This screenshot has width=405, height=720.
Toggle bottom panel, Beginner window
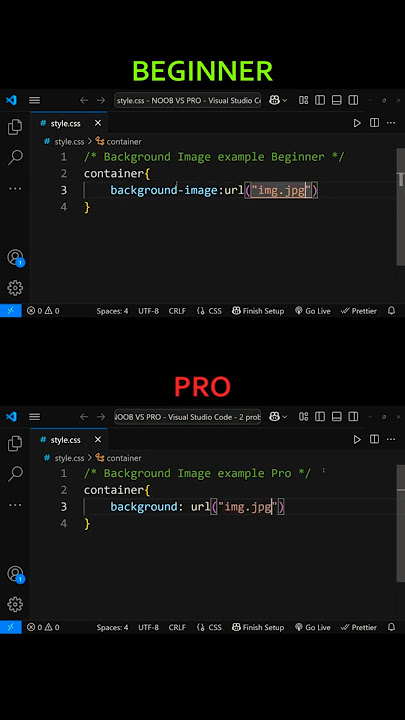point(337,100)
